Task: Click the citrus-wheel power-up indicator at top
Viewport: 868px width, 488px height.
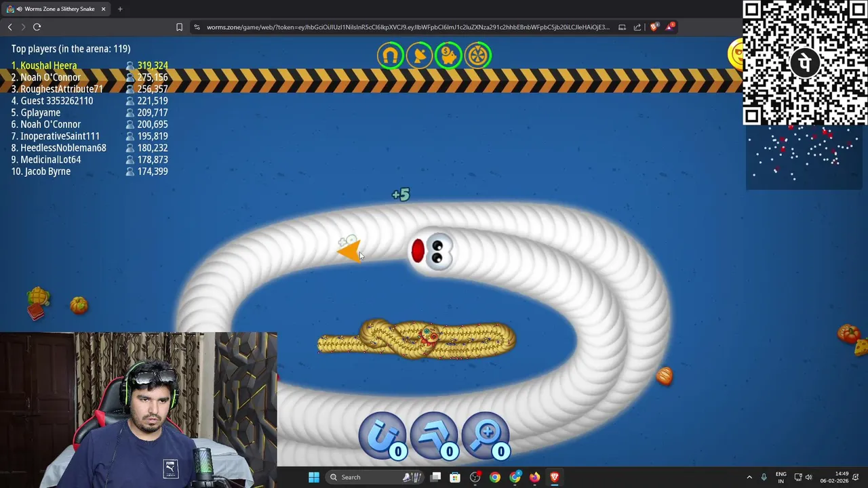Action: tap(477, 56)
